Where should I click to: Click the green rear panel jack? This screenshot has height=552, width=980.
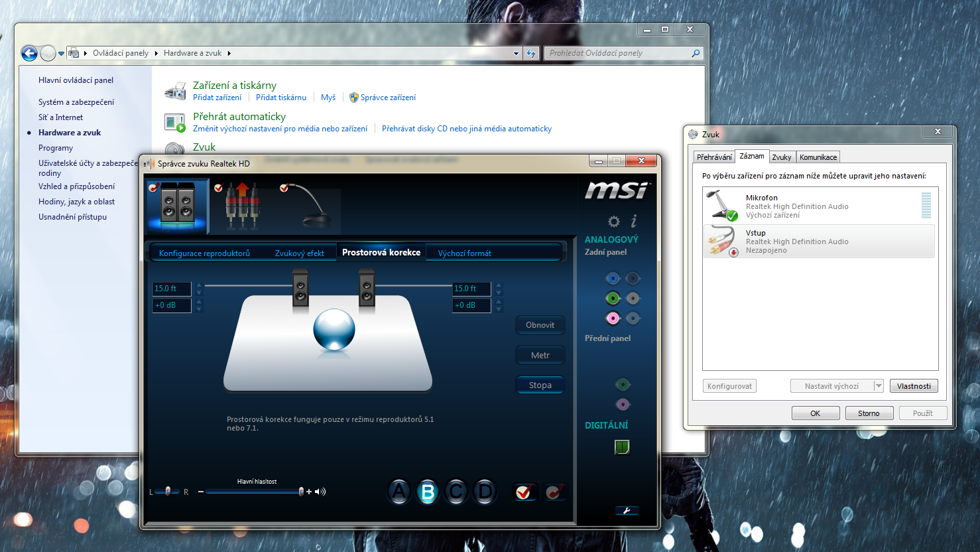[x=613, y=299]
